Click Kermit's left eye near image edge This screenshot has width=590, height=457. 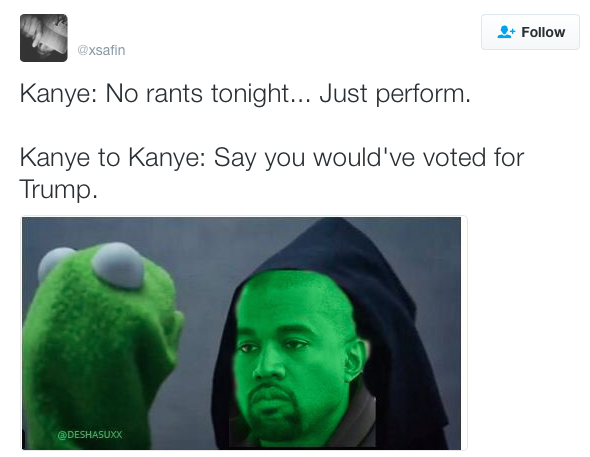[53, 261]
